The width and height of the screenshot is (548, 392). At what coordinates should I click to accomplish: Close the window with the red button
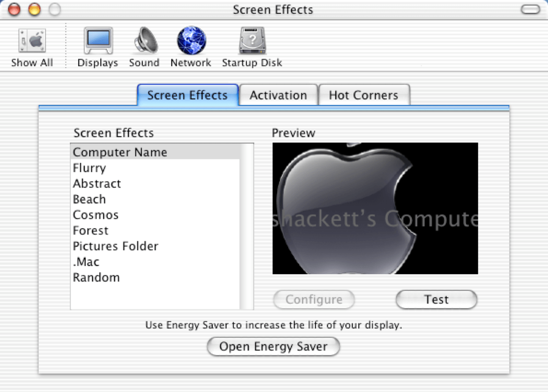coord(15,9)
